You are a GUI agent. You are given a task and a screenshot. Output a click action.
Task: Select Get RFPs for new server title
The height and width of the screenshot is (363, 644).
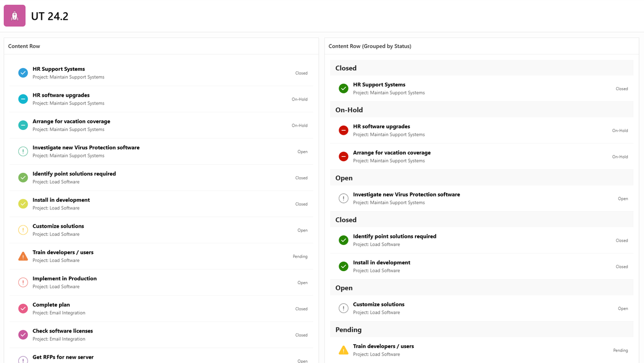pos(63,357)
